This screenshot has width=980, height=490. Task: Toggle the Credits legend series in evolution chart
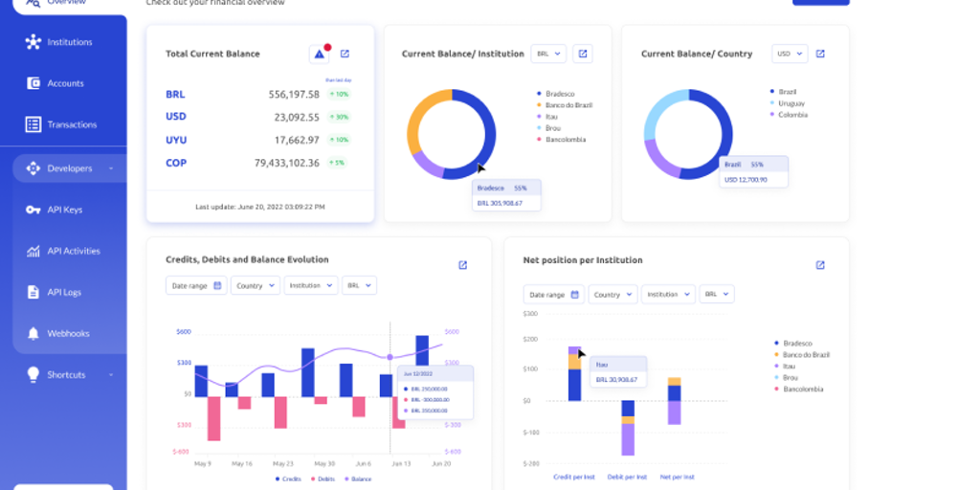click(x=291, y=479)
